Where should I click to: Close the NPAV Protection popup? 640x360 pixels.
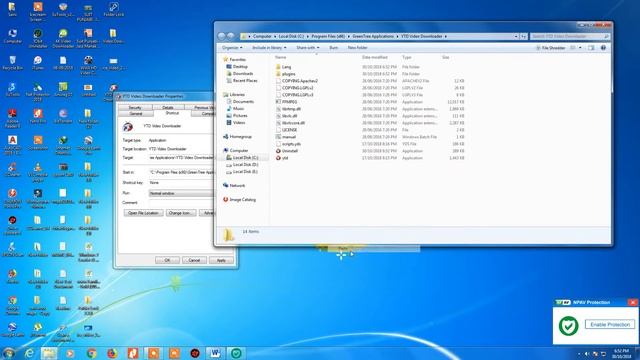tap(633, 302)
